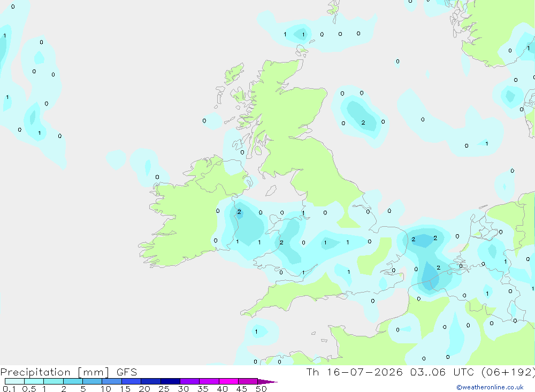Click the '0.5' legend scale label

click(x=29, y=389)
